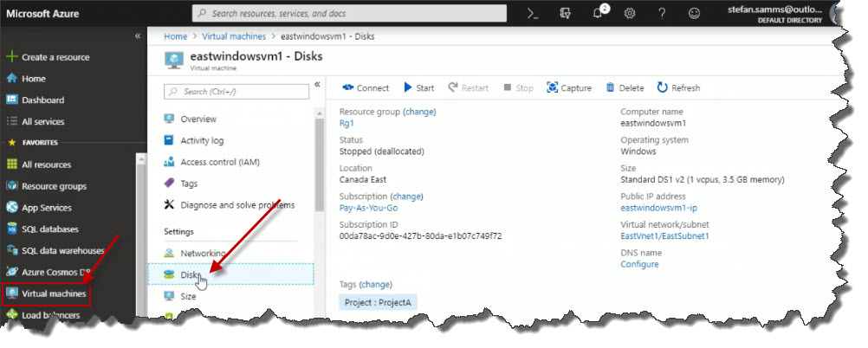Open Tags in VM menu
Viewport: 868px width, 348px height.
coord(180,184)
